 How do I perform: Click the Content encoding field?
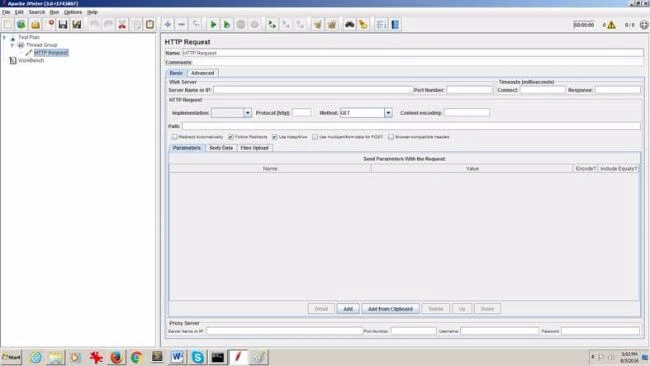tap(467, 113)
